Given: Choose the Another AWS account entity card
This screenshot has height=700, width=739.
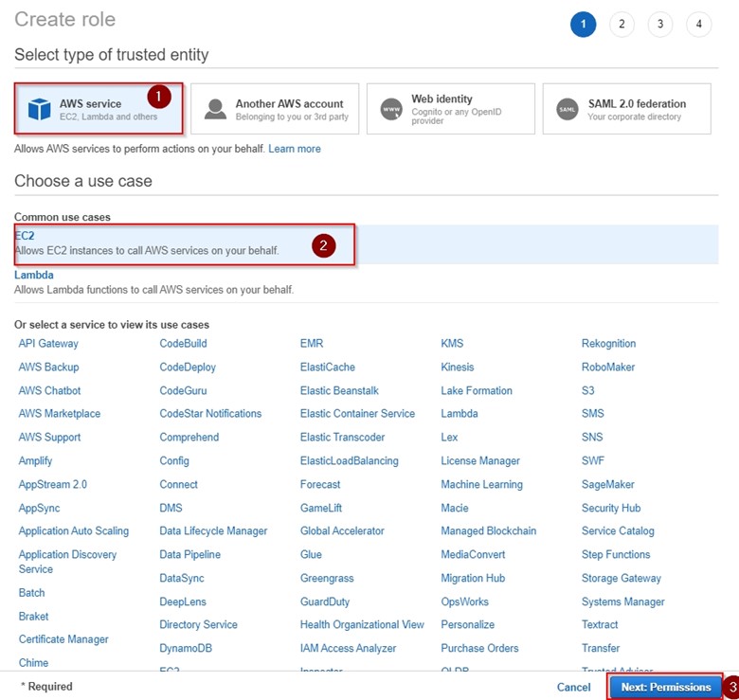Looking at the screenshot, I should pyautogui.click(x=275, y=109).
